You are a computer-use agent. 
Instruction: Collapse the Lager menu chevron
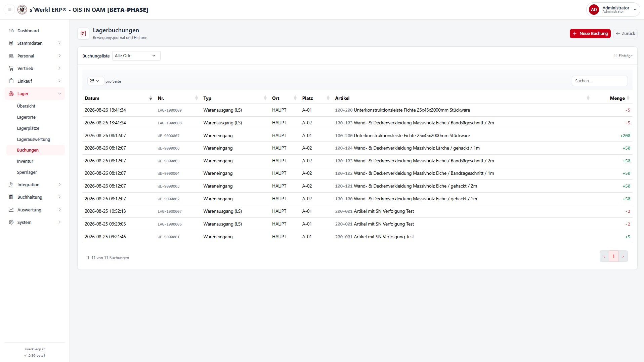59,93
